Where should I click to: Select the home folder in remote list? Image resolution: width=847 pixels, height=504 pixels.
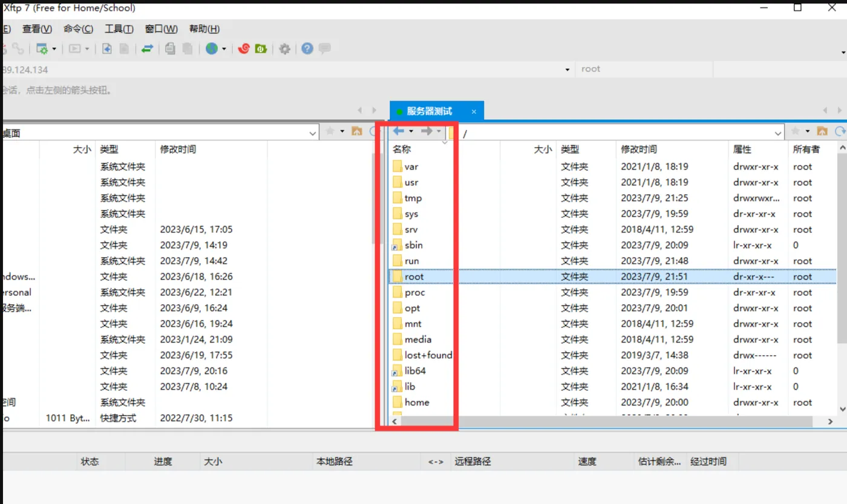tap(417, 402)
